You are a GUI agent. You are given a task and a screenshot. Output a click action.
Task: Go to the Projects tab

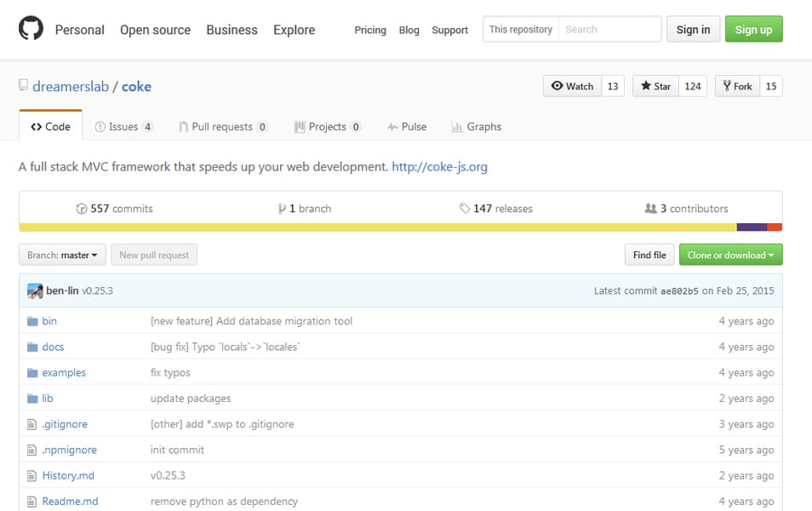[x=328, y=126]
